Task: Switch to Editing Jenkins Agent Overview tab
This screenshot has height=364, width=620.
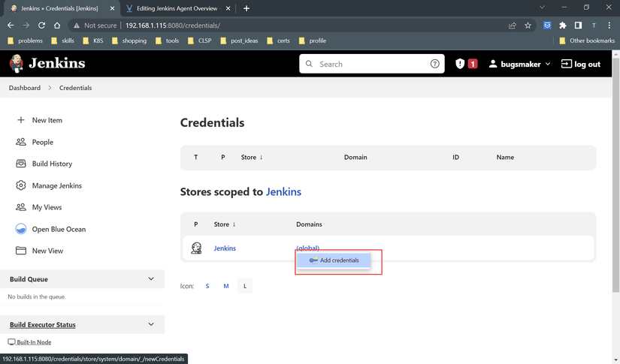Action: (x=181, y=8)
